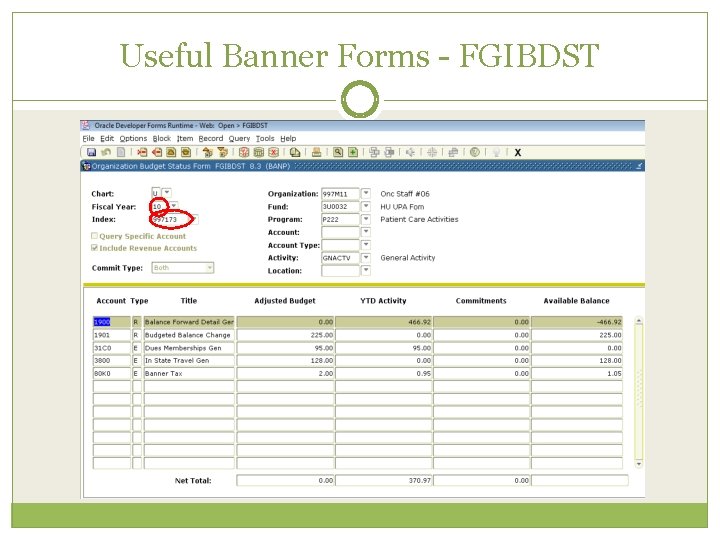Open the Commit Type dropdown showing Both
The image size is (720, 540).
pyautogui.click(x=182, y=268)
